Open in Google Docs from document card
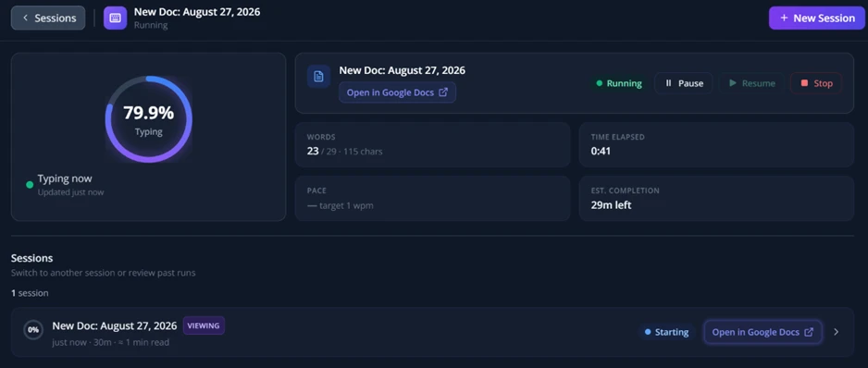 coord(397,92)
